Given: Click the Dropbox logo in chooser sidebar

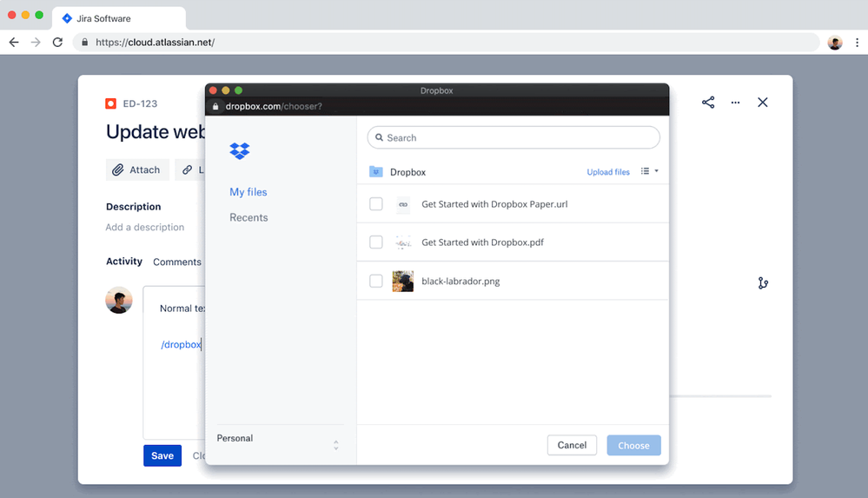Looking at the screenshot, I should click(240, 150).
